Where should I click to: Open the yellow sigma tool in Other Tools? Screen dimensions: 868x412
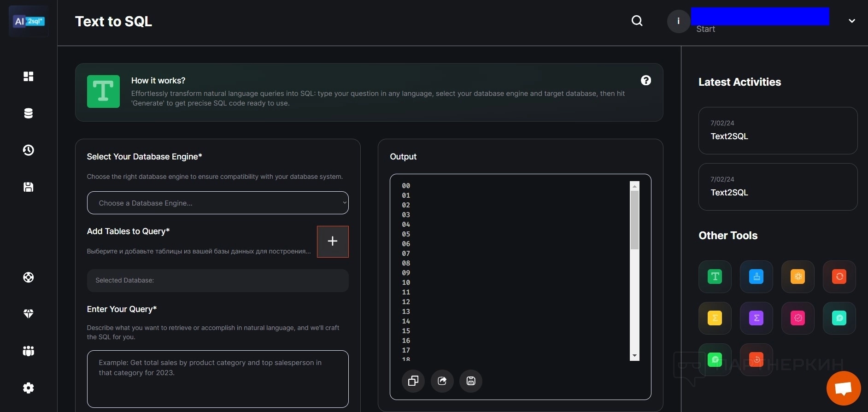715,318
